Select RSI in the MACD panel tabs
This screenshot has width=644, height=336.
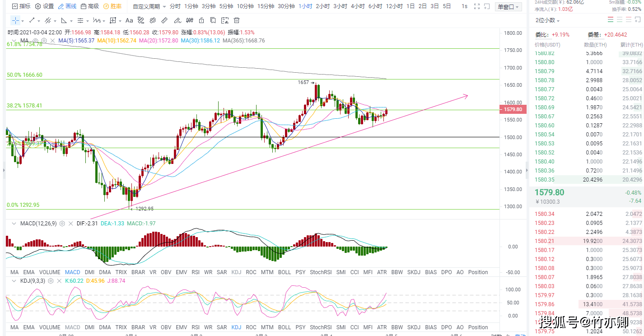(x=196, y=272)
